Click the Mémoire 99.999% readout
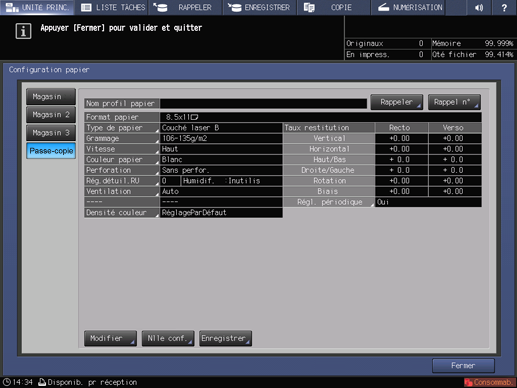Viewport: 517px width, 388px height. (x=473, y=43)
